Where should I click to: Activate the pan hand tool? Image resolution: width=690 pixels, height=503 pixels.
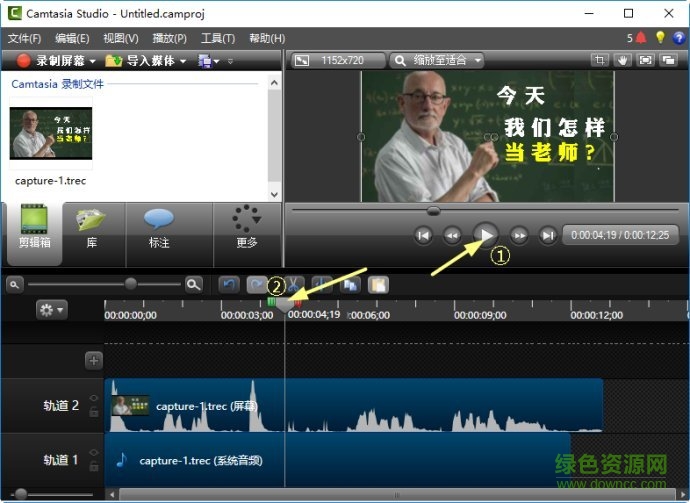[x=623, y=60]
